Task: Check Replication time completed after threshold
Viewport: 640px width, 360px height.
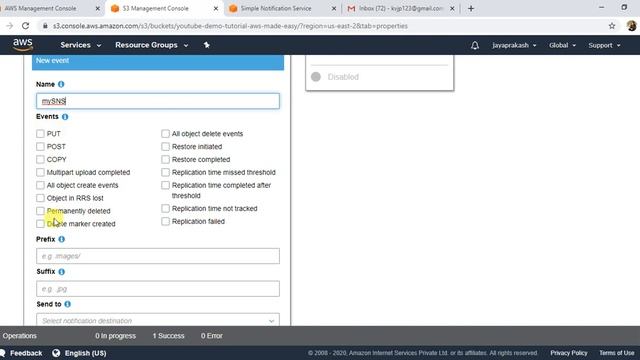Action: click(x=165, y=185)
